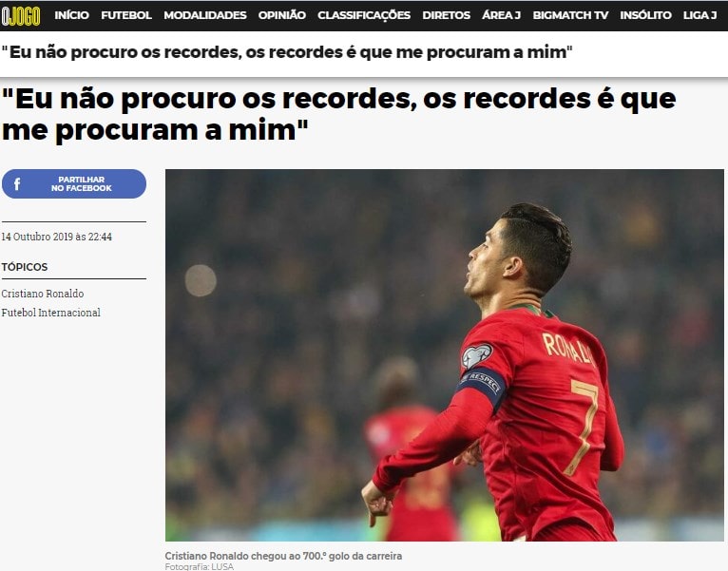Click the main article headline

coord(339,114)
